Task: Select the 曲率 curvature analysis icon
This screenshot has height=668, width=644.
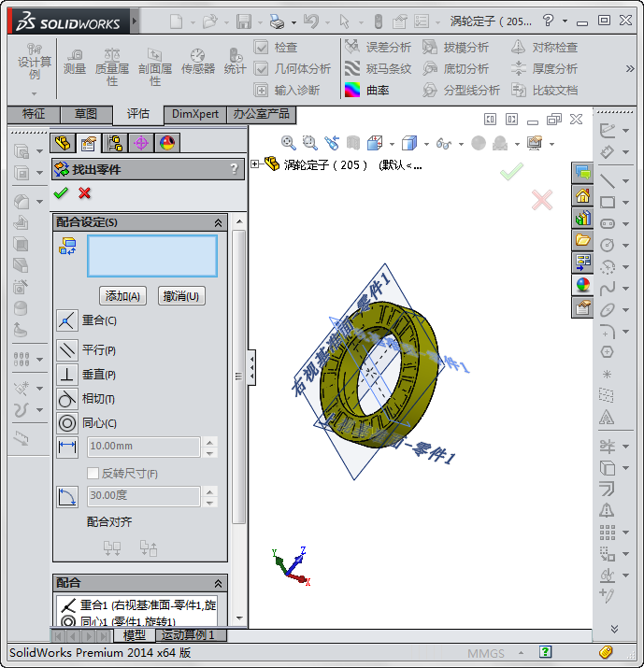Action: (x=352, y=90)
